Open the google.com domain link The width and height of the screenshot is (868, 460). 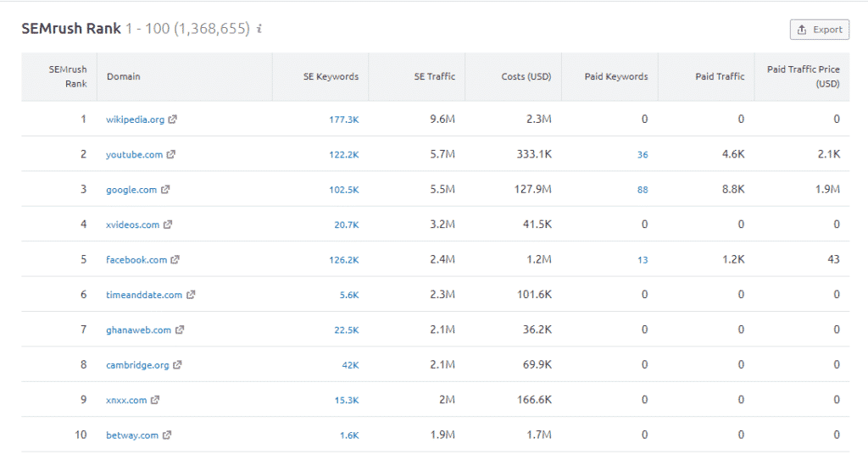131,190
